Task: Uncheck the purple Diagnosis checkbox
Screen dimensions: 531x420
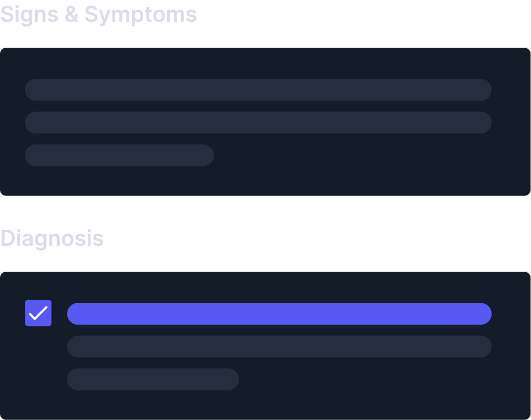Action: click(x=38, y=313)
